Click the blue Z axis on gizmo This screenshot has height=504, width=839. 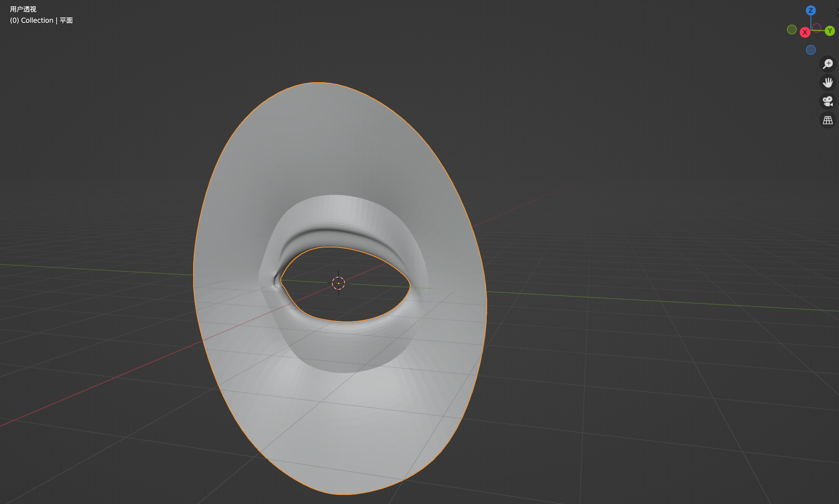point(810,10)
